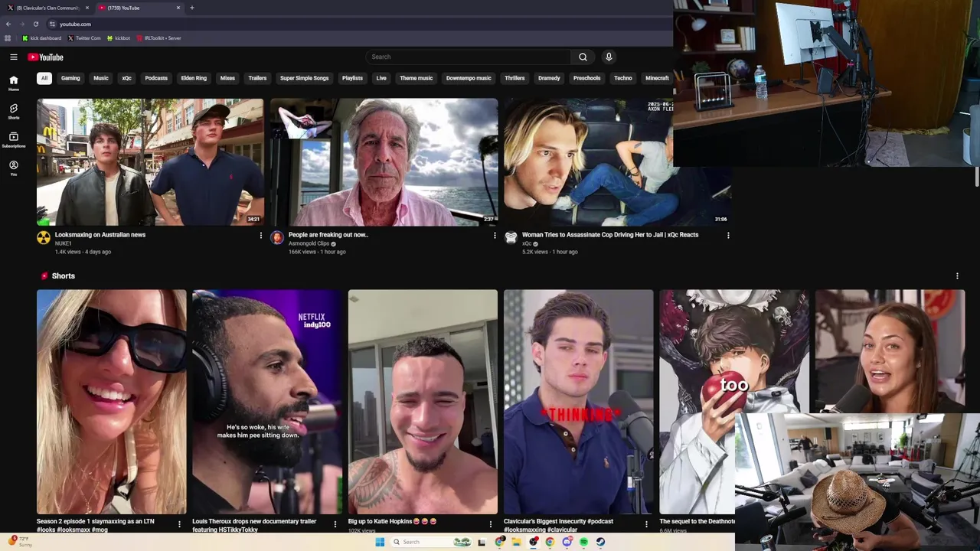The height and width of the screenshot is (551, 980).
Task: Open the YouTube hamburger guide menu
Action: pos(14,57)
